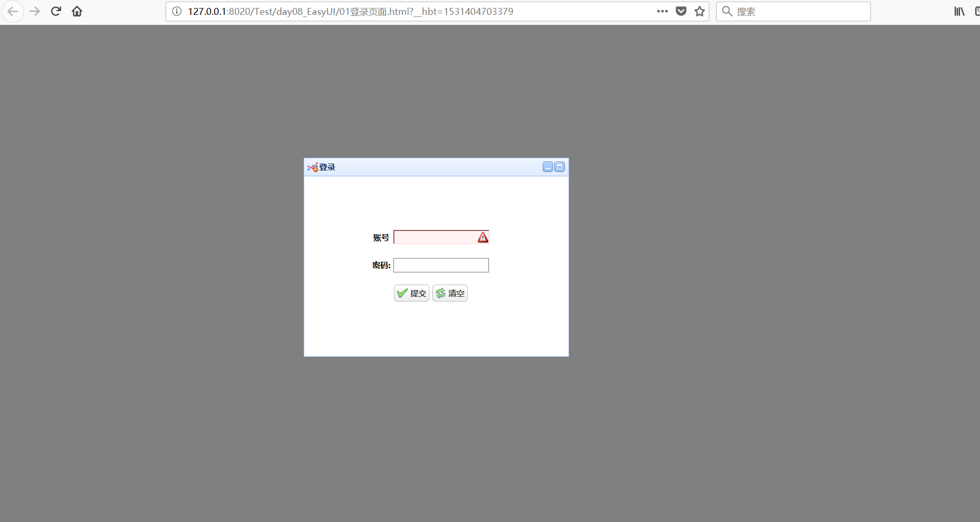
Task: Show site information icon in address bar
Action: pos(177,11)
